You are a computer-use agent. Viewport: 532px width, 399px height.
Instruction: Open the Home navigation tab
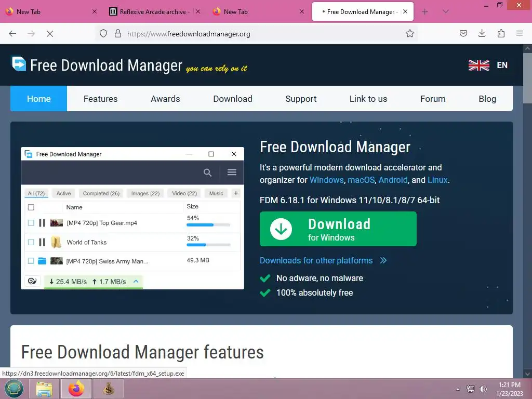pyautogui.click(x=38, y=99)
